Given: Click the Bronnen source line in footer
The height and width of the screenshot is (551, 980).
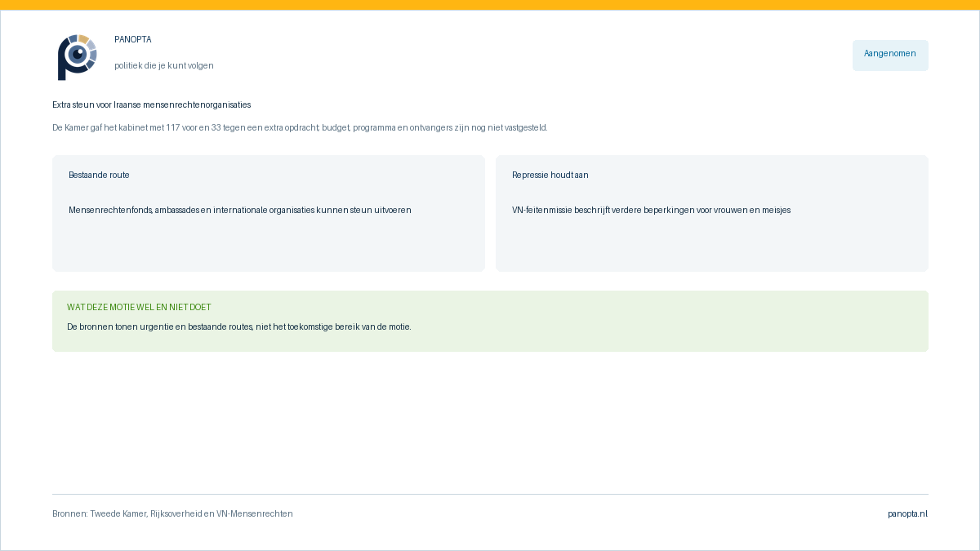Looking at the screenshot, I should click(x=172, y=513).
